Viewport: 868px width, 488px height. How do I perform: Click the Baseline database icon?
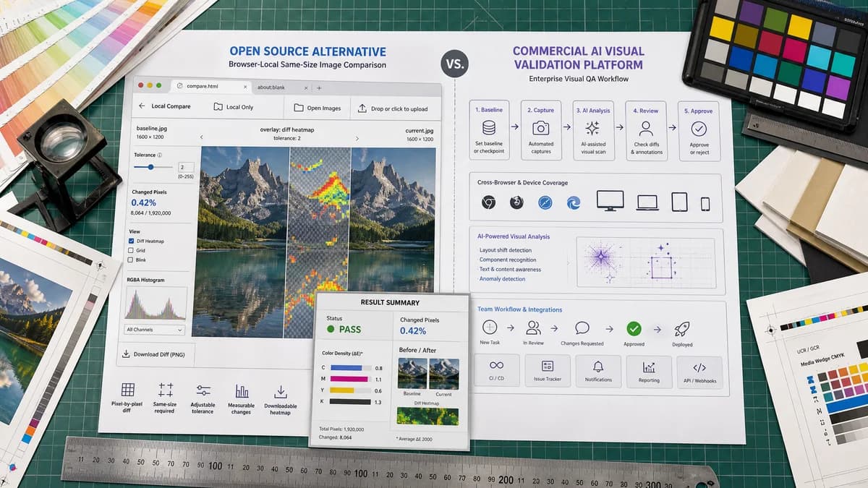tap(488, 128)
